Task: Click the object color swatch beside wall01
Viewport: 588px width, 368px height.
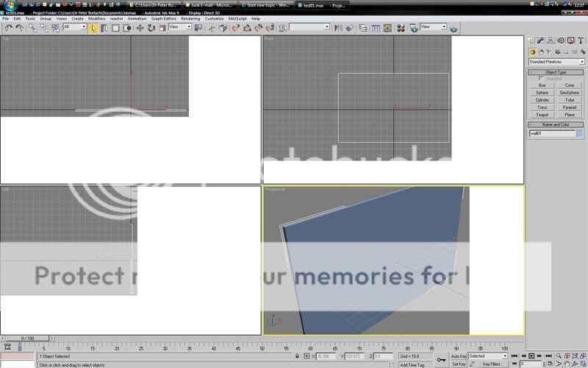Action: pos(579,133)
